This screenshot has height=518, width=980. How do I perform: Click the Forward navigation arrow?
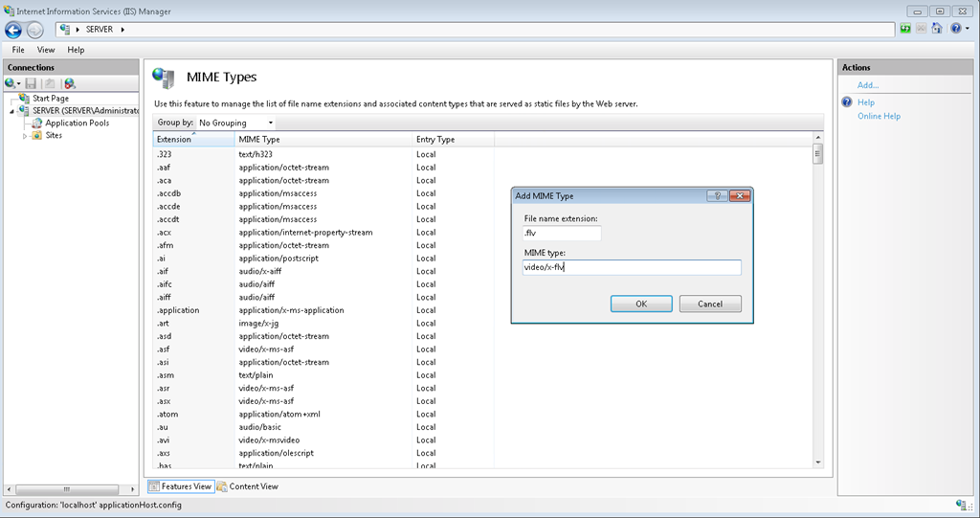(35, 30)
